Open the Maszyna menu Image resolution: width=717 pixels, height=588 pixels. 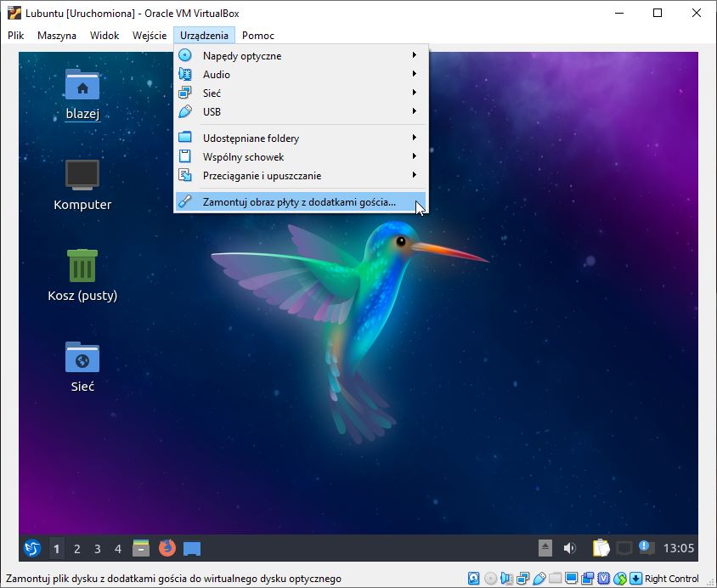[57, 35]
